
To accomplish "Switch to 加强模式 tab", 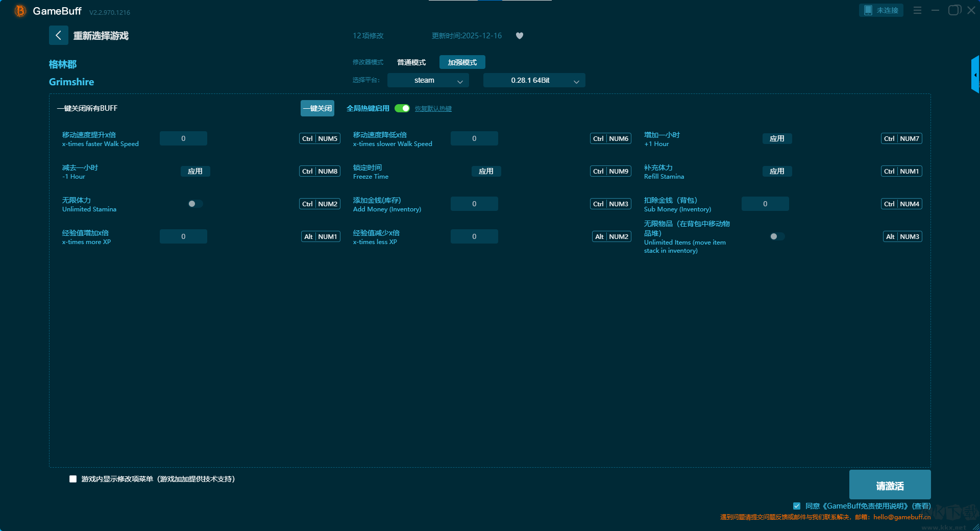I will [x=462, y=62].
